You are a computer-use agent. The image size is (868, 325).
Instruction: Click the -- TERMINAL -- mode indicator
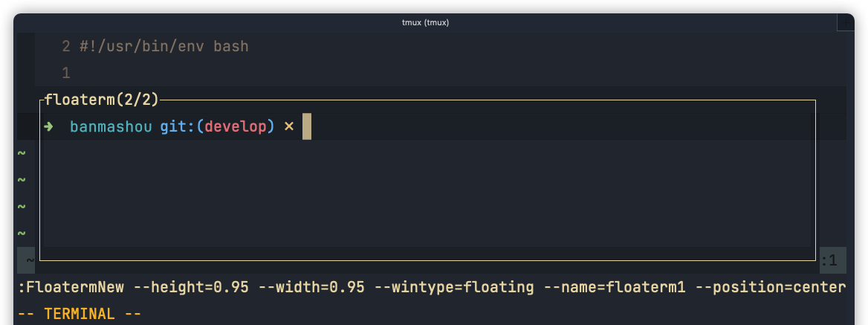[80, 314]
